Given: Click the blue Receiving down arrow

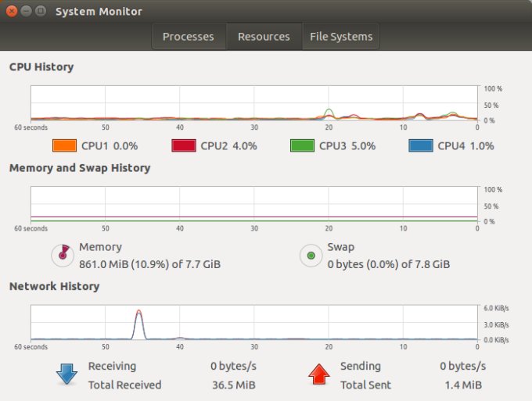Looking at the screenshot, I should [x=66, y=375].
